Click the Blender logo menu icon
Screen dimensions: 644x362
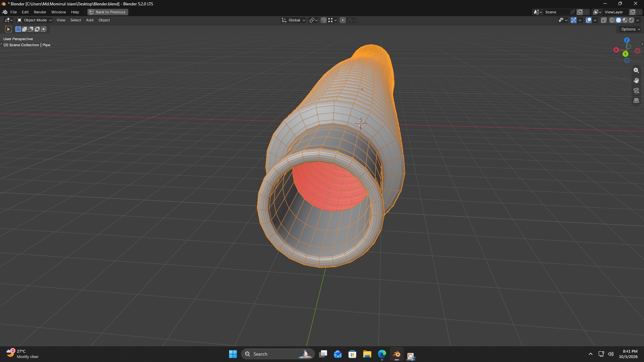coord(5,12)
